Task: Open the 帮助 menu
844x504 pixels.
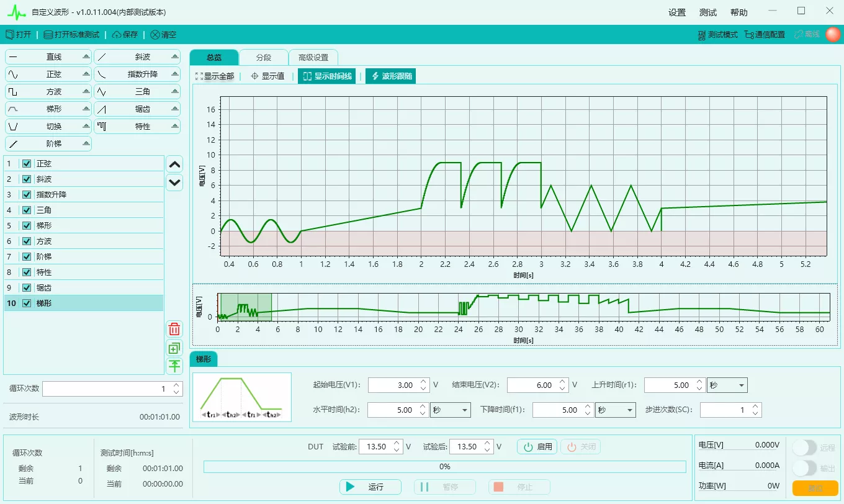Action: click(x=739, y=12)
